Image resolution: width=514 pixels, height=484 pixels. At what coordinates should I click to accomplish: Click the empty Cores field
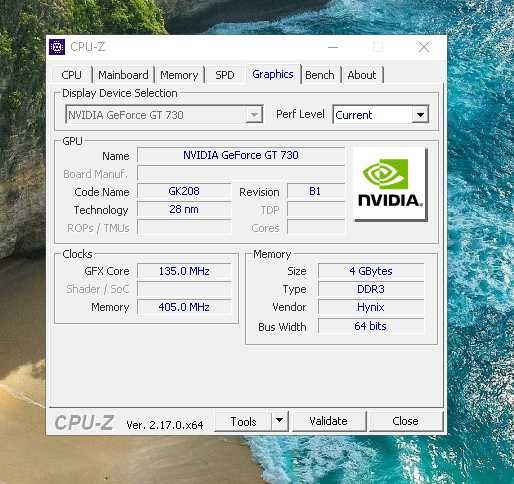tap(316, 228)
